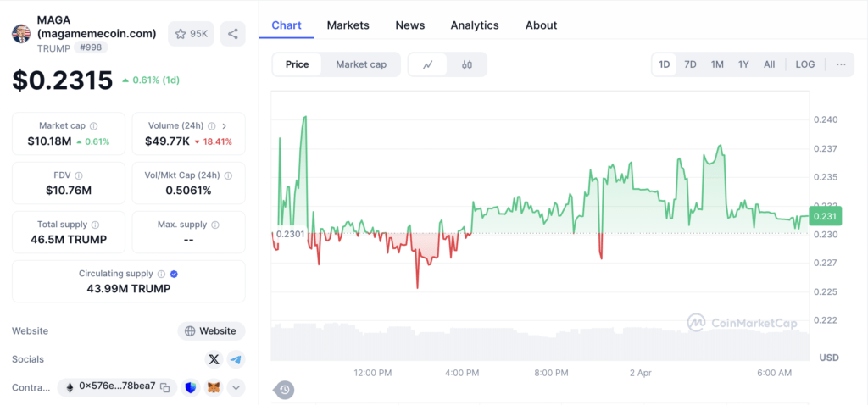Copy the contract address 0x576e...78bea7
868x405 pixels.
click(x=165, y=388)
